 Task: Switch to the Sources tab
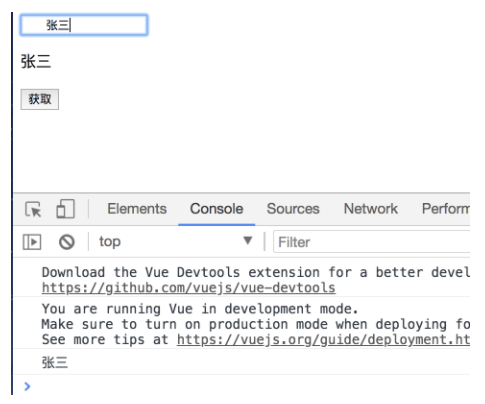[293, 209]
